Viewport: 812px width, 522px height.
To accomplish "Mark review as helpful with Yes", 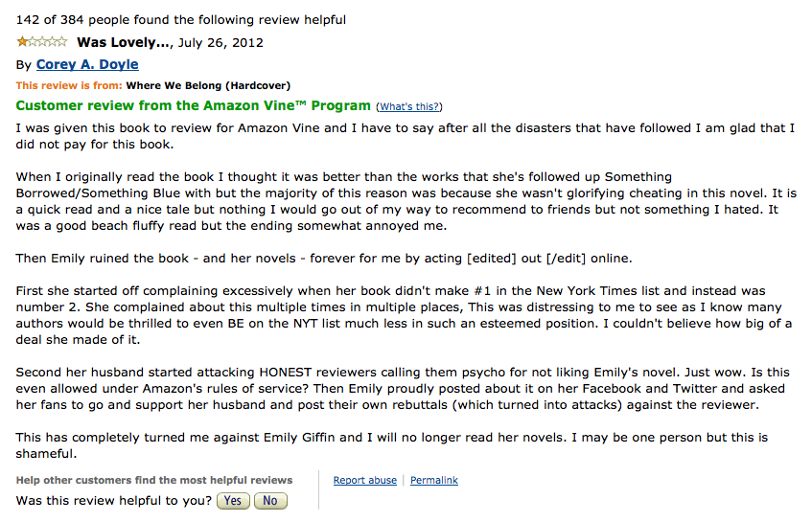I will [x=233, y=501].
